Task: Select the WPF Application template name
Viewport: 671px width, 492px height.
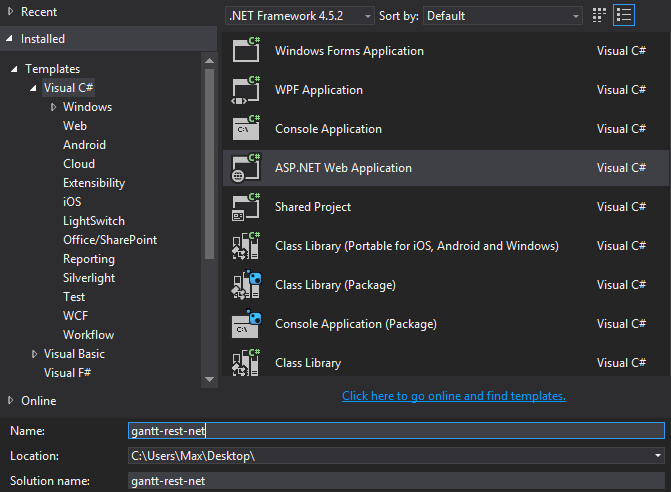Action: coord(319,90)
